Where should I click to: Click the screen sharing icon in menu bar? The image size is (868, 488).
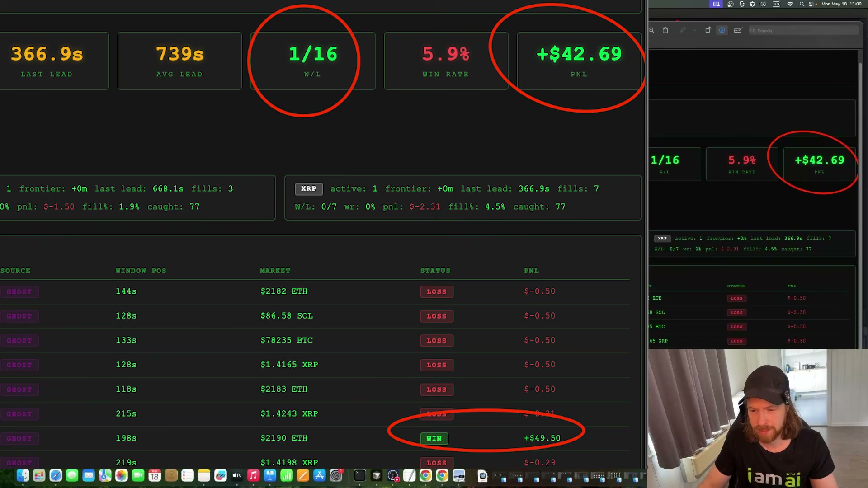pos(717,4)
